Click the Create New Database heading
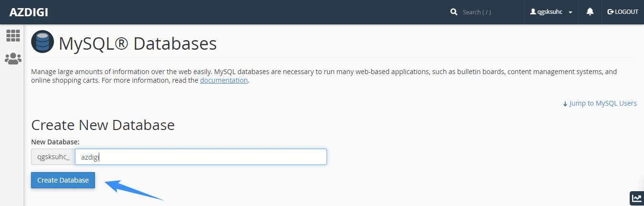 click(103, 125)
